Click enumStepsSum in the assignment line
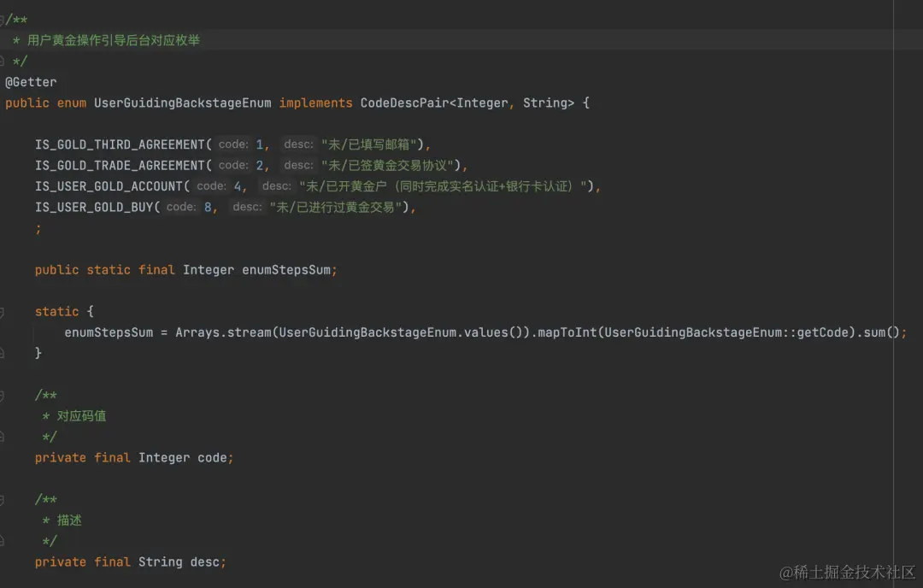This screenshot has height=588, width=923. [109, 332]
